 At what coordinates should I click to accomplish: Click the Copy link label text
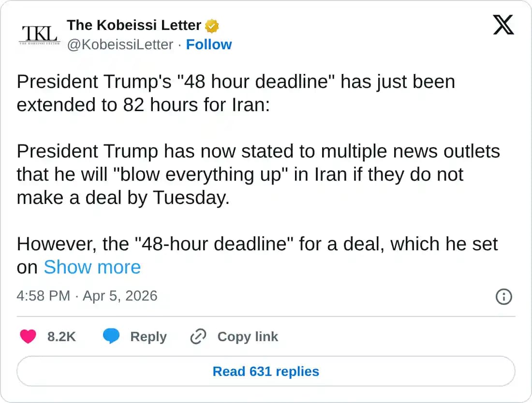point(247,336)
